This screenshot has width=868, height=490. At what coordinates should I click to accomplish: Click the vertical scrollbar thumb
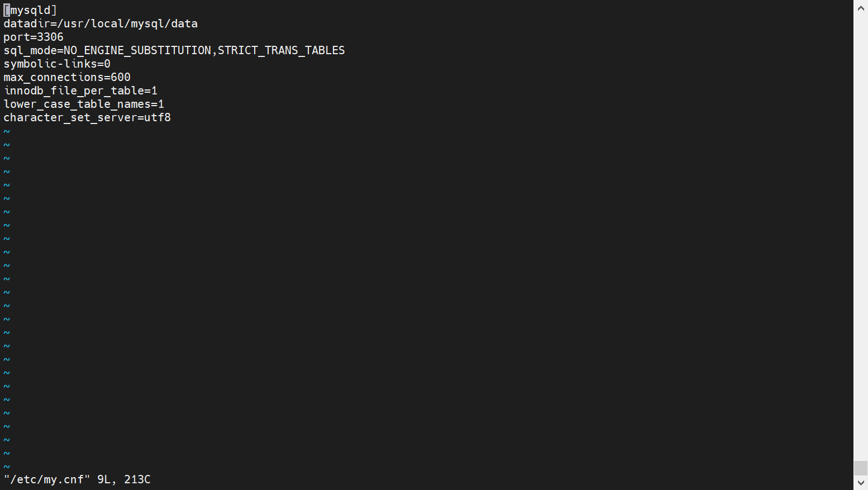click(x=861, y=468)
